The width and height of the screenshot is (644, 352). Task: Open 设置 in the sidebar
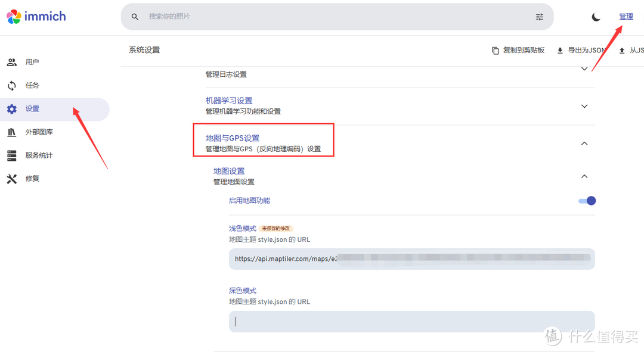pyautogui.click(x=32, y=109)
